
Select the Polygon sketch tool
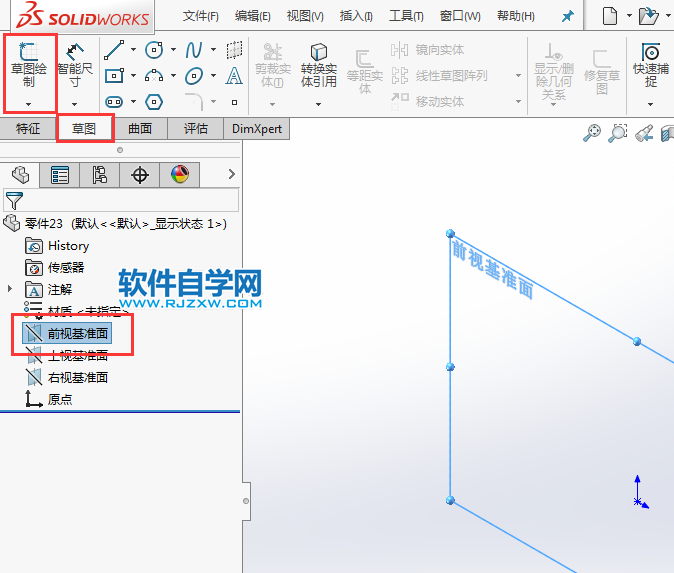(x=154, y=102)
